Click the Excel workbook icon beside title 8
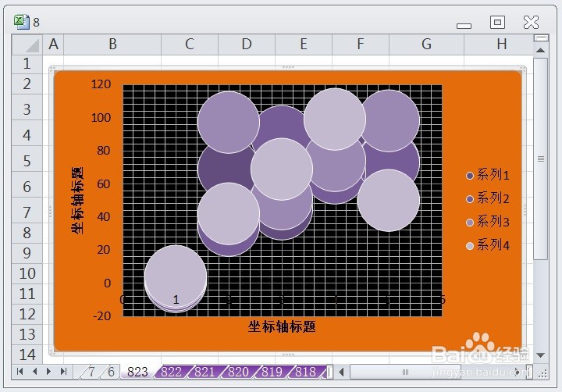The height and width of the screenshot is (392, 562). pyautogui.click(x=22, y=22)
